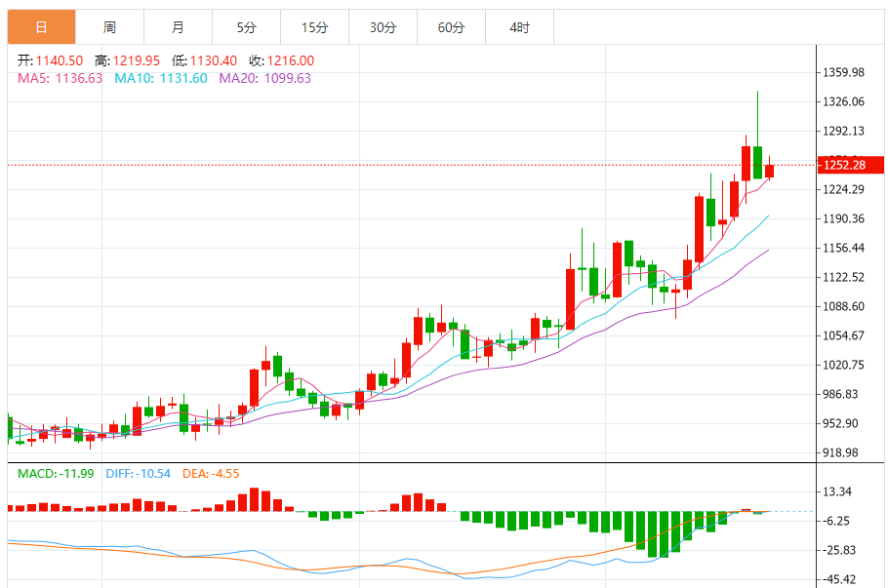
Task: Click the DEA:-4.55 indicator label
Action: coord(211,474)
